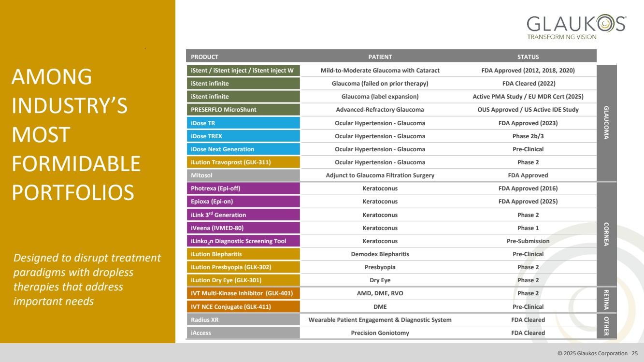Image resolution: width=644 pixels, height=362 pixels.
Task: Select Photrexa (Epi-off) product cell
Action: 243,188
